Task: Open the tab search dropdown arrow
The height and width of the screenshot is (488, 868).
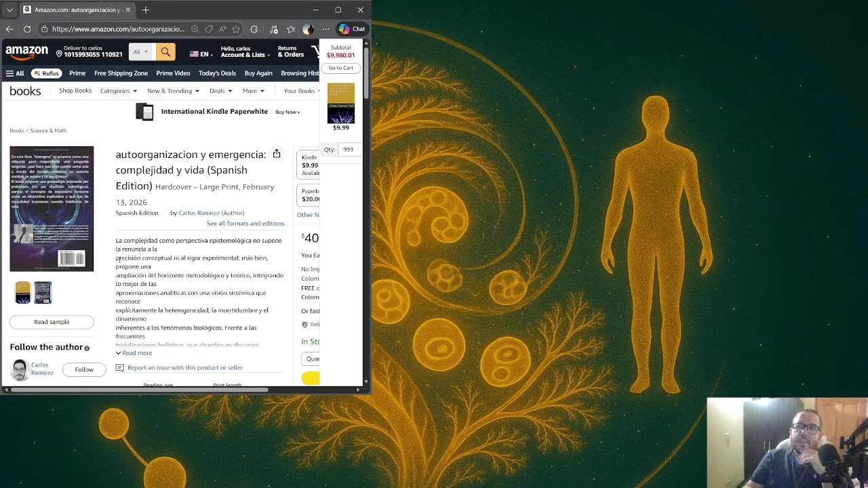Action: coord(9,9)
